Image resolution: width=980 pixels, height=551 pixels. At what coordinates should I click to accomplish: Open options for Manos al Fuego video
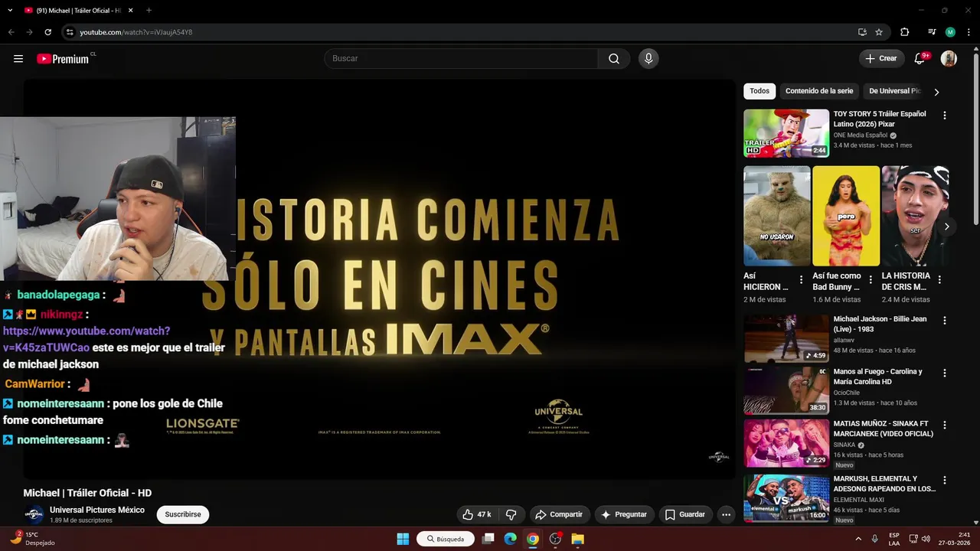coord(944,373)
